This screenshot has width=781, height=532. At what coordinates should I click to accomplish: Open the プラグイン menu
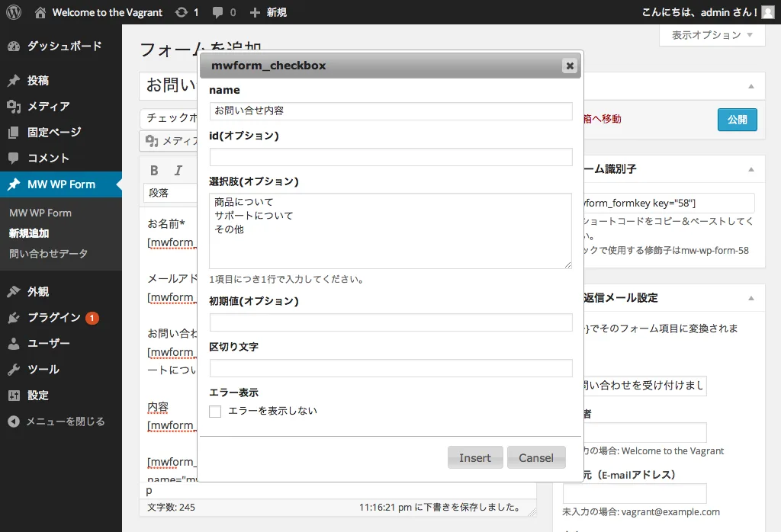(61, 318)
